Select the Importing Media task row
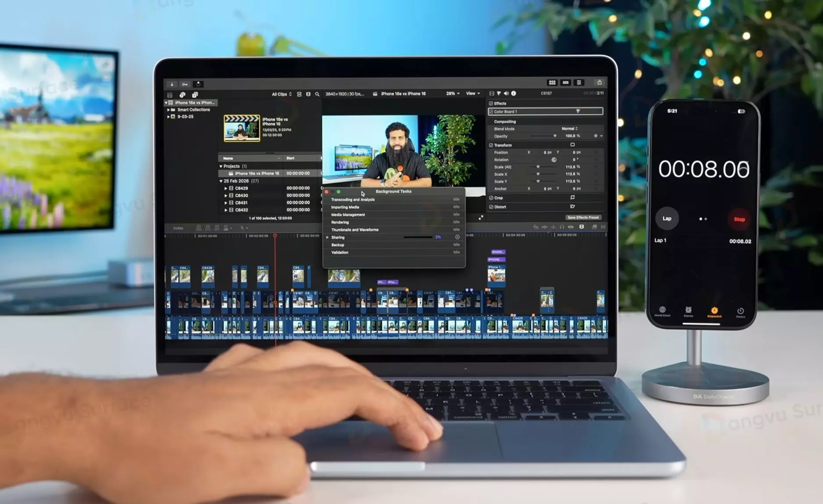Image resolution: width=823 pixels, height=504 pixels. tap(394, 207)
